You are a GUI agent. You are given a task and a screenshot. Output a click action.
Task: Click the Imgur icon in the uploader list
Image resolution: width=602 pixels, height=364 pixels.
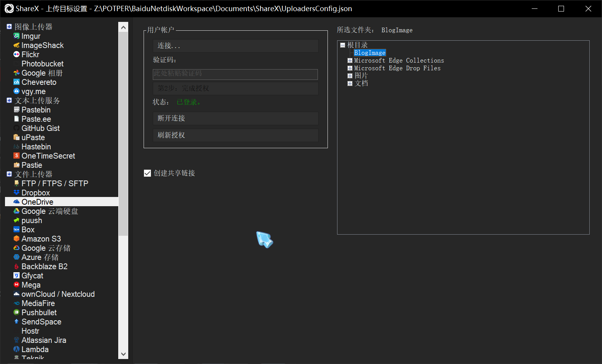pyautogui.click(x=17, y=36)
